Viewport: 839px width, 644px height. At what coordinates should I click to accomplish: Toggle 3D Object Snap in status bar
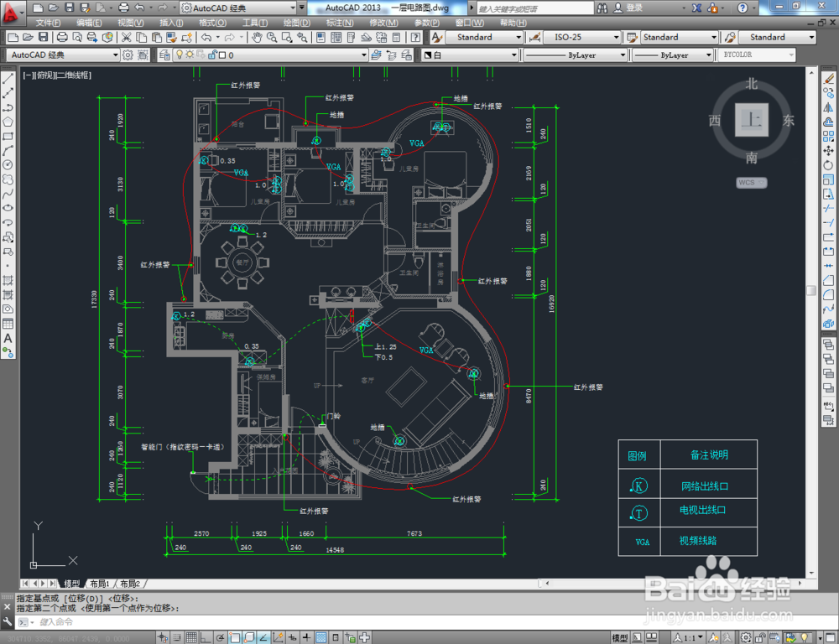click(x=249, y=637)
